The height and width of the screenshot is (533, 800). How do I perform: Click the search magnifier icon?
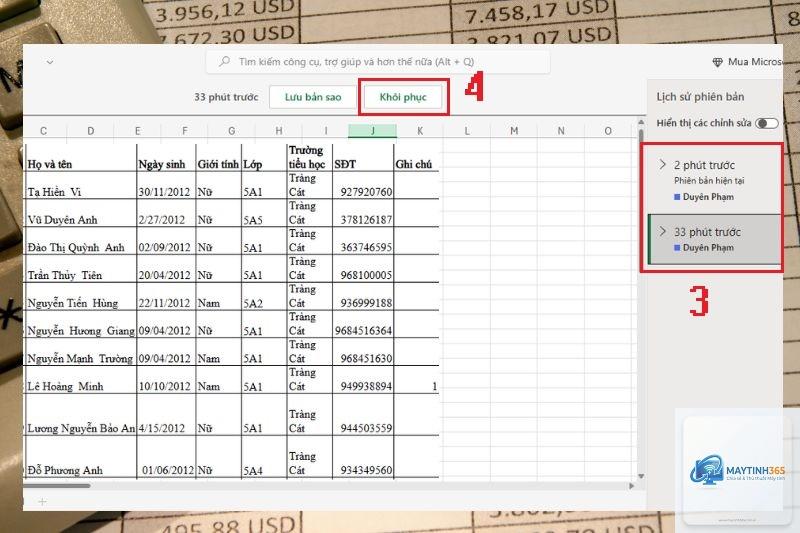pos(224,61)
